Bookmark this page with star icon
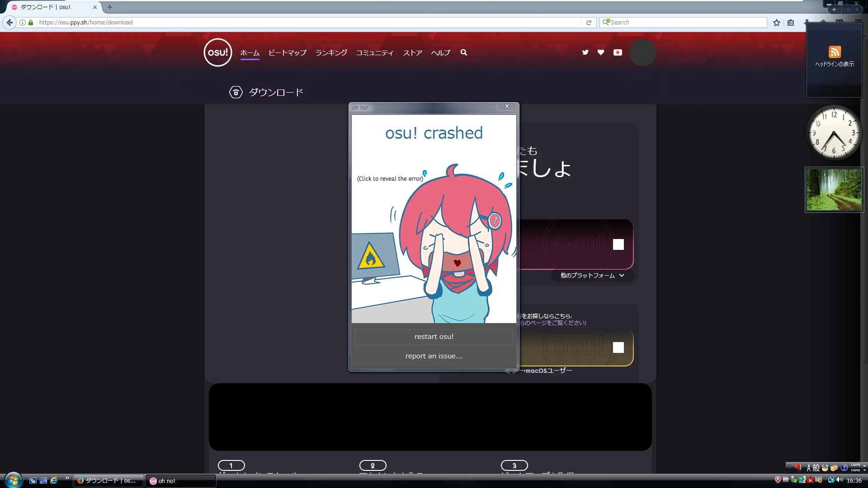 click(777, 23)
